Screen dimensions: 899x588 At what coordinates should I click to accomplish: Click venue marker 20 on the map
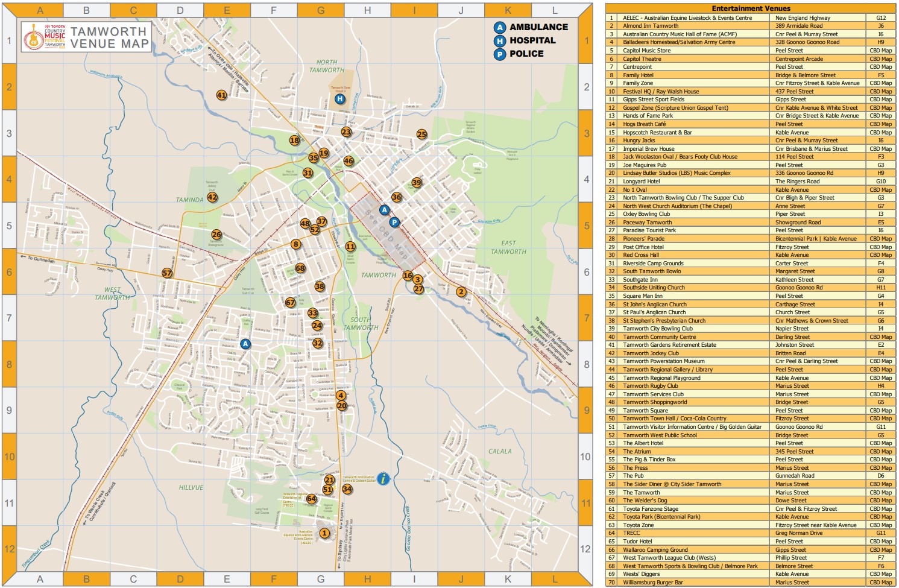342,405
